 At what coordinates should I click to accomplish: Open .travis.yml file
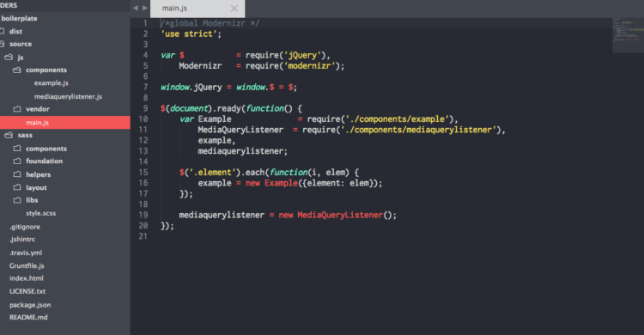[26, 253]
